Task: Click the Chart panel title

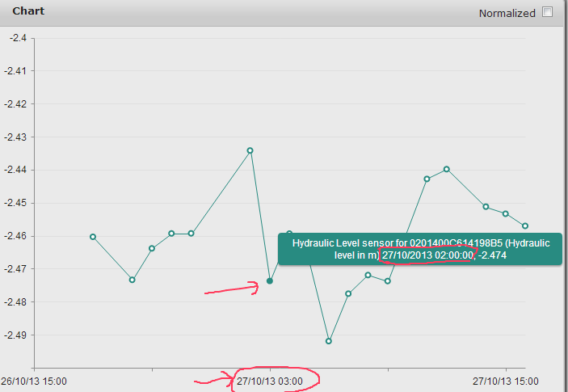Action: (28, 11)
